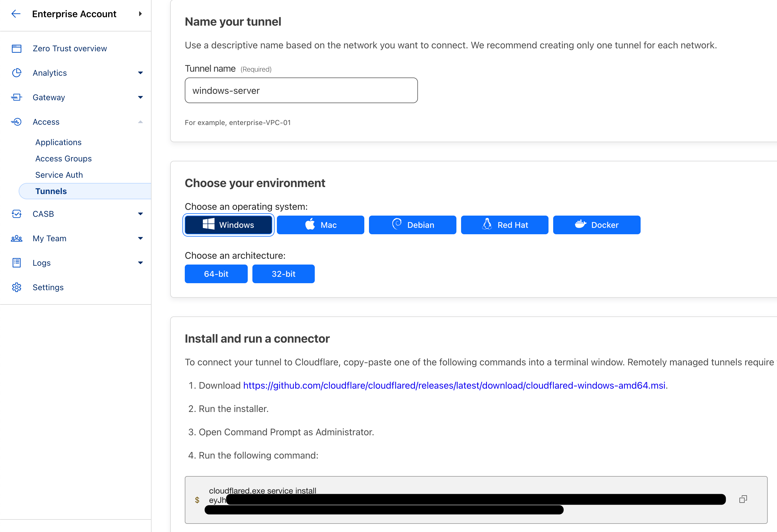The height and width of the screenshot is (532, 777).
Task: Click the Tunnel name input field
Action: (x=301, y=91)
